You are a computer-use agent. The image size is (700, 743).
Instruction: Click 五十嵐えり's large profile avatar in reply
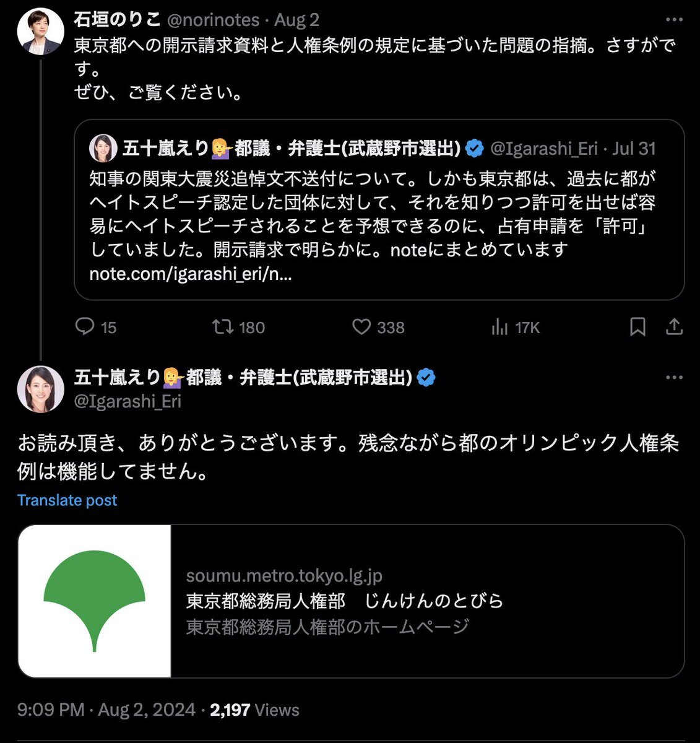[41, 389]
